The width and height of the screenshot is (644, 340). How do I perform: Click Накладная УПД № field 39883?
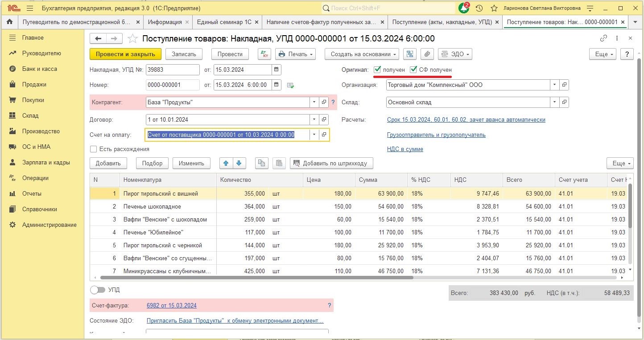(173, 70)
